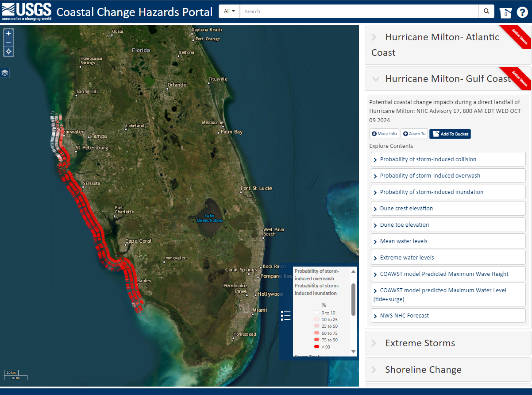Open the map layers switcher

point(5,73)
